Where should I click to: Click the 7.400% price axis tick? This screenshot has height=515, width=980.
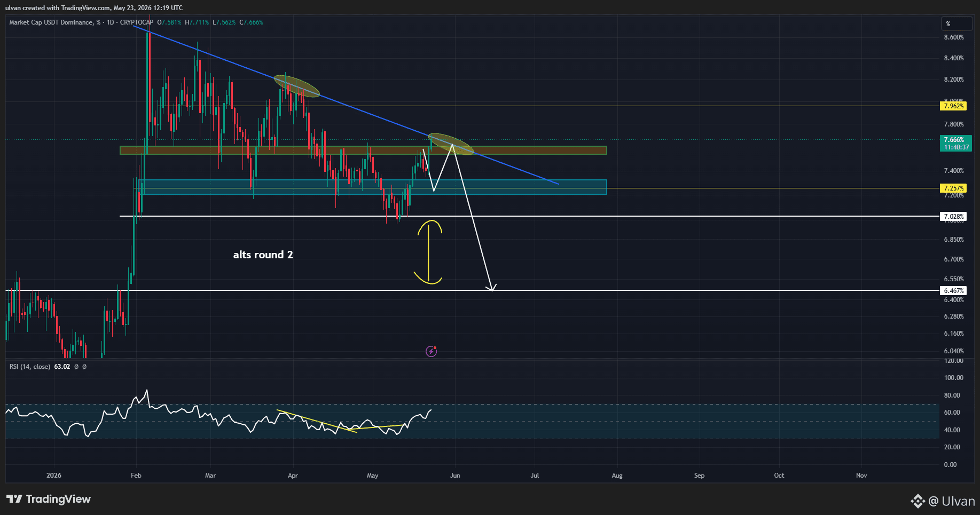pyautogui.click(x=954, y=171)
